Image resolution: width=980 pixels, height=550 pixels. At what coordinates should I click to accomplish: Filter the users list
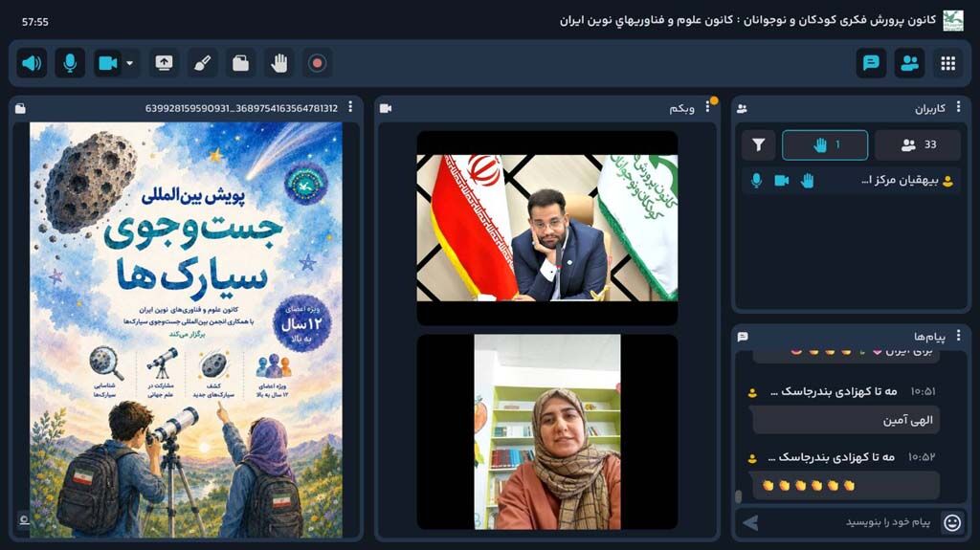coord(758,145)
